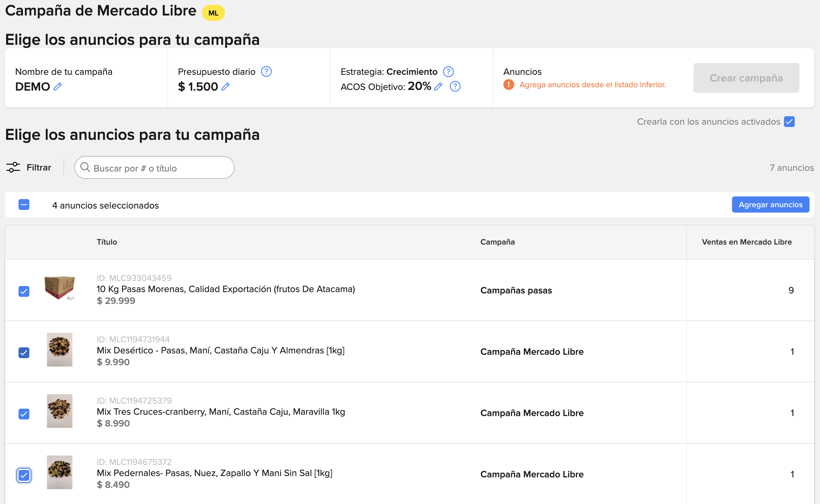Click the Filtrar sliders icon
Image resolution: width=820 pixels, height=504 pixels.
13,167
